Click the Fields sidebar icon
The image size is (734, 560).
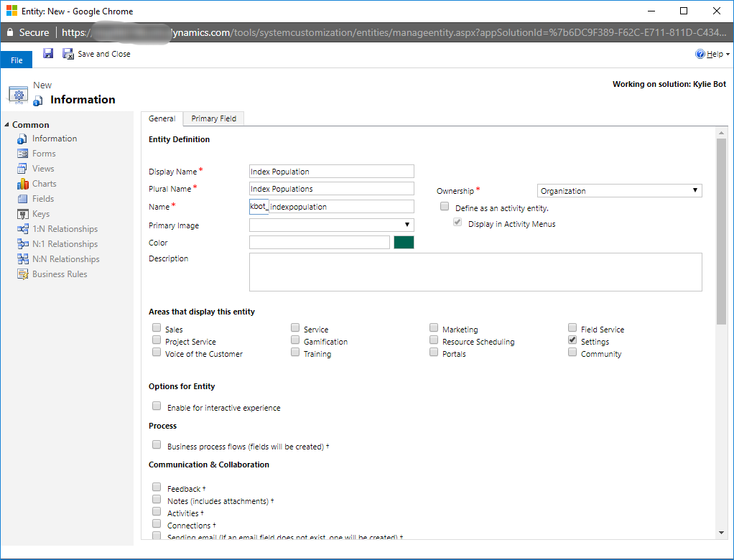[22, 199]
